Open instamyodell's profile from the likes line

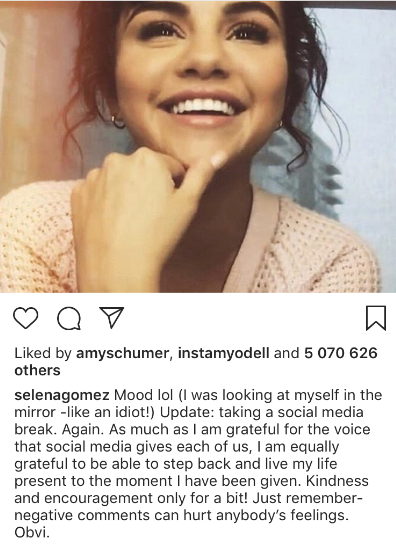(223, 353)
